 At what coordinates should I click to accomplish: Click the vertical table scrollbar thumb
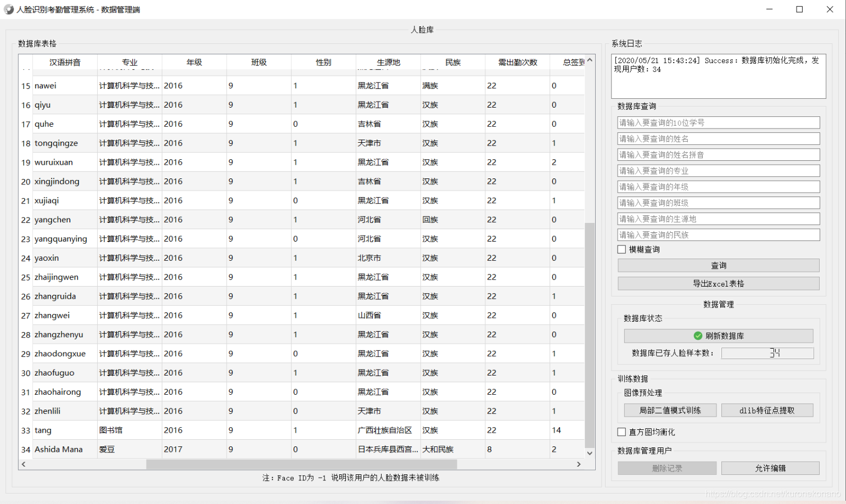(590, 335)
